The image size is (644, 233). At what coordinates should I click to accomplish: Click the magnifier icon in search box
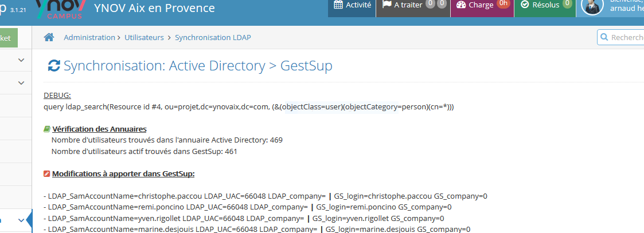point(604,37)
